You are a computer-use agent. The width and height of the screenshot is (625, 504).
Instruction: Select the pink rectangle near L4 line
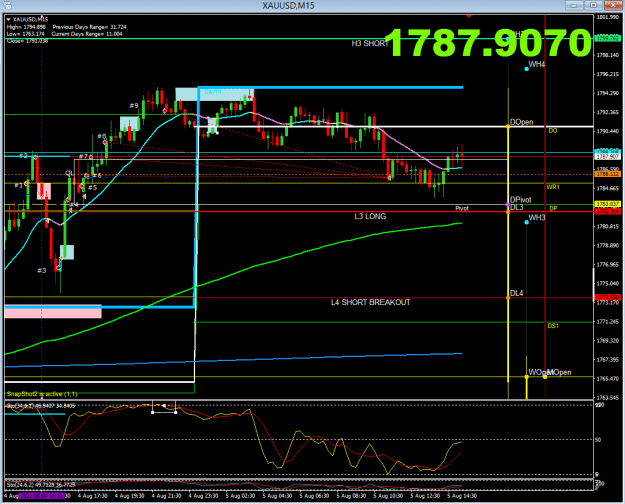[53, 312]
